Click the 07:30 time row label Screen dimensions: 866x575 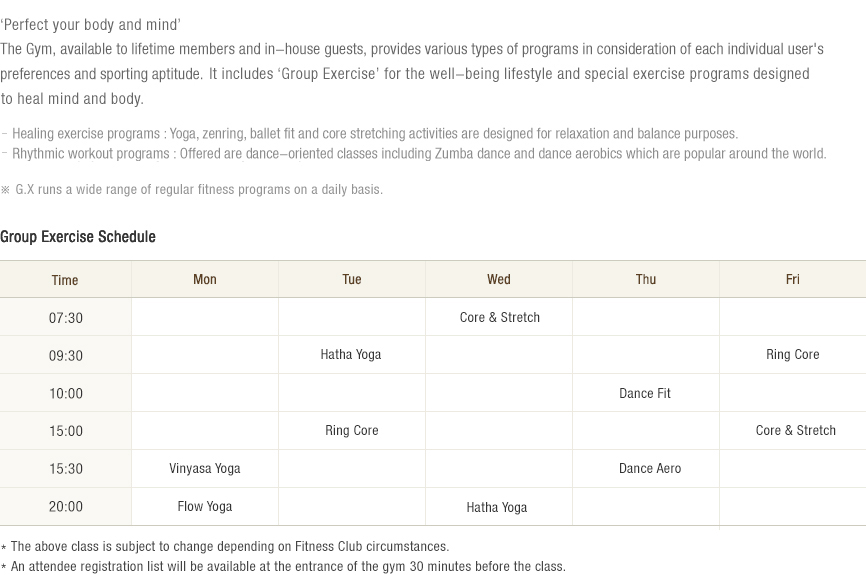(x=66, y=318)
